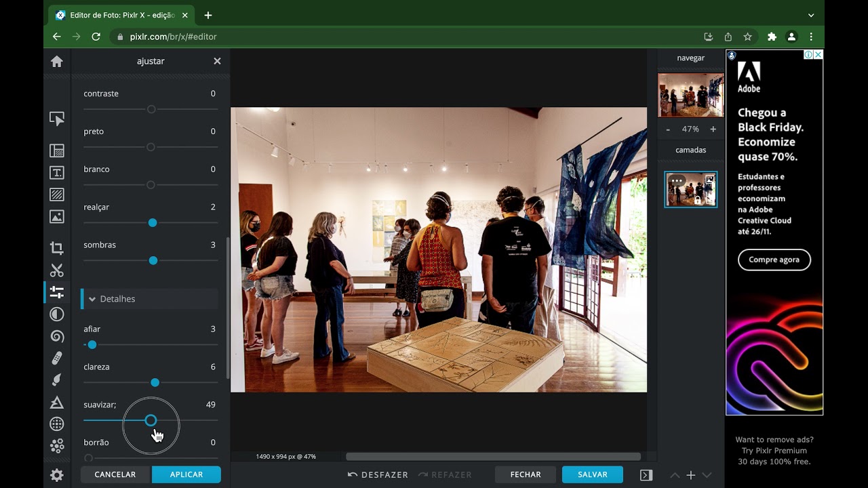Open a new Chrome browser tab
This screenshot has height=488, width=868.
tap(208, 15)
